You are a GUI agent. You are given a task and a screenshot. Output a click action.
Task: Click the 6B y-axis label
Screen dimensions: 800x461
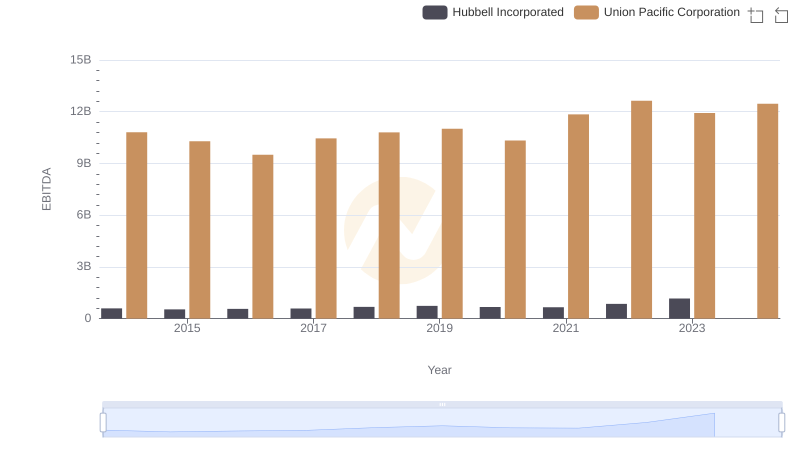tap(84, 215)
